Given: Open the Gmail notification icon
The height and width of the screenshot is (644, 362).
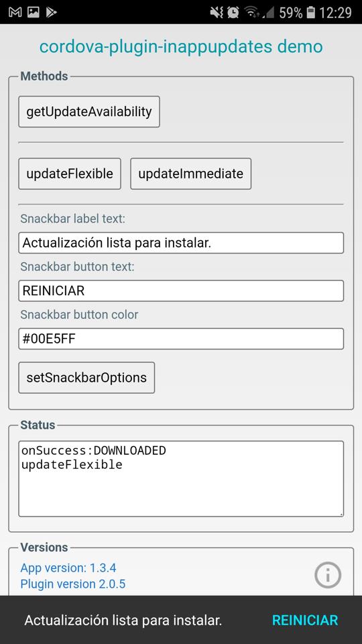Looking at the screenshot, I should pyautogui.click(x=15, y=12).
